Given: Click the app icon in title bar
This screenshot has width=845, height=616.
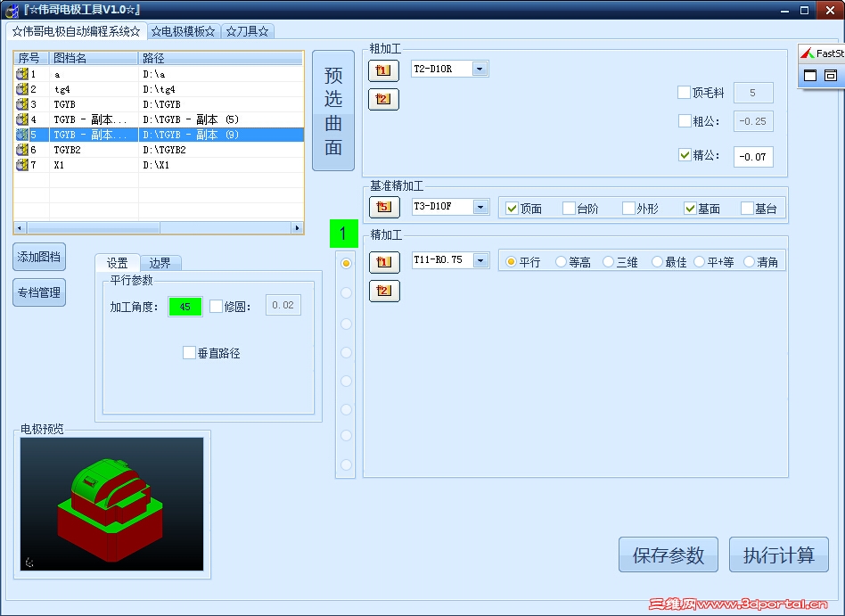Looking at the screenshot, I should (x=12, y=10).
